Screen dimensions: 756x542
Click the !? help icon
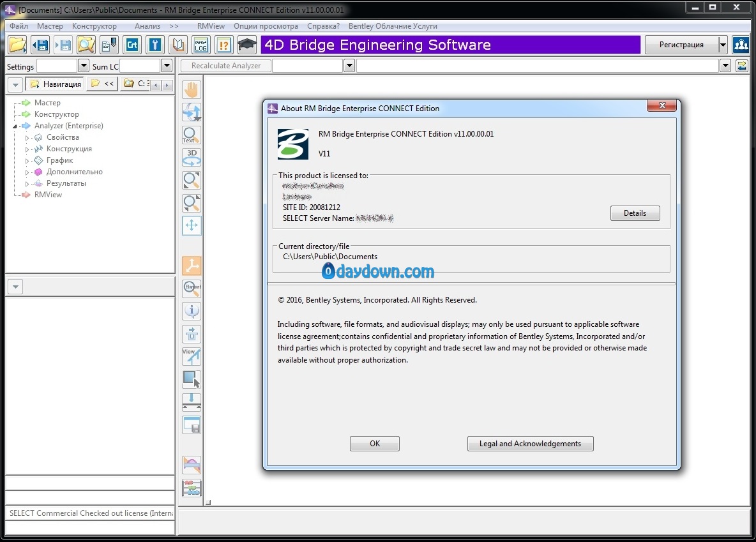[223, 45]
